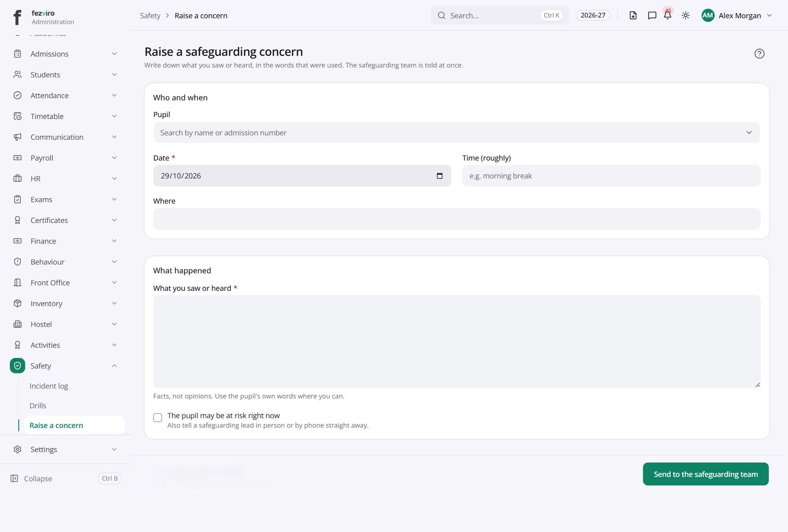
Task: Click the Safety shield icon
Action: 18,366
